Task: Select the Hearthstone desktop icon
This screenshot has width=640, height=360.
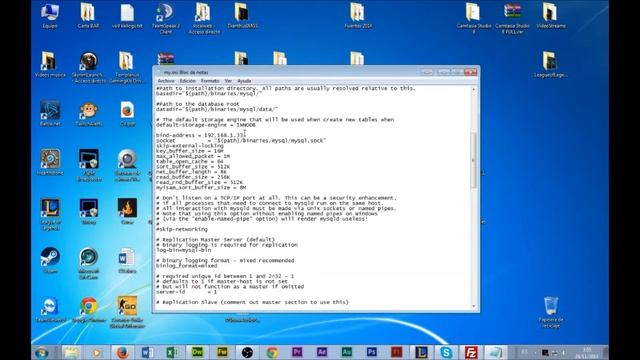Action: (50, 162)
